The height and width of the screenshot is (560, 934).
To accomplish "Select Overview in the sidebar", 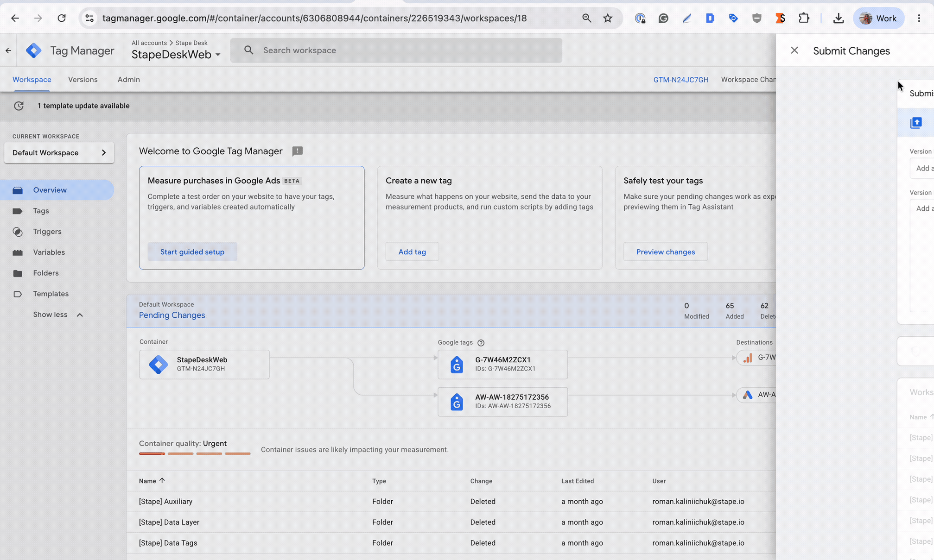I will pyautogui.click(x=57, y=190).
